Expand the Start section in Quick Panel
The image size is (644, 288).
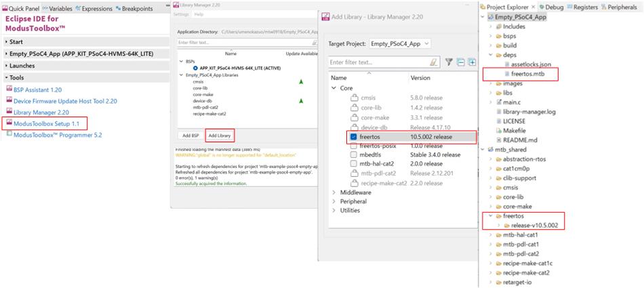(7, 42)
